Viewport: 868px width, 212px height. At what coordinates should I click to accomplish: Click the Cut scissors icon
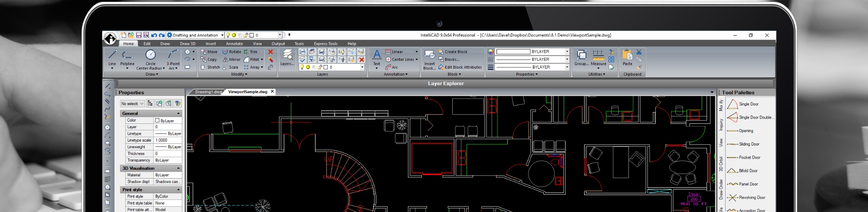coord(639,52)
